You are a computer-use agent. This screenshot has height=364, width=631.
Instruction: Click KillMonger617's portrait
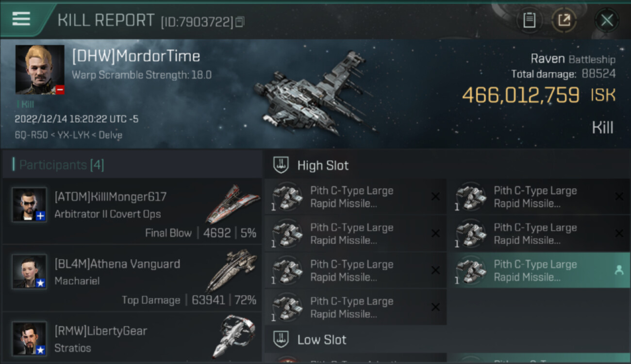tap(30, 205)
